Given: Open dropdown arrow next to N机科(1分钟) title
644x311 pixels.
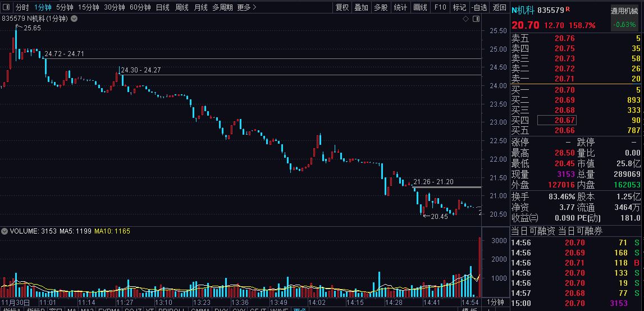Looking at the screenshot, I should 74,19.
